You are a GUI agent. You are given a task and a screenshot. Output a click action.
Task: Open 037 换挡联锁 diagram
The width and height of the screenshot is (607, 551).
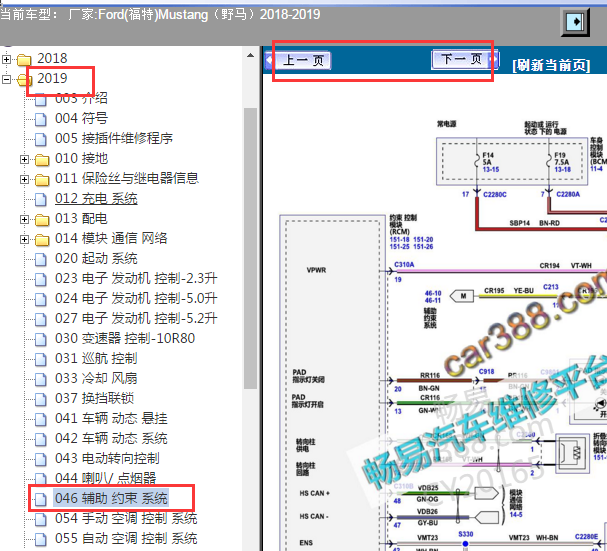[x=94, y=398]
